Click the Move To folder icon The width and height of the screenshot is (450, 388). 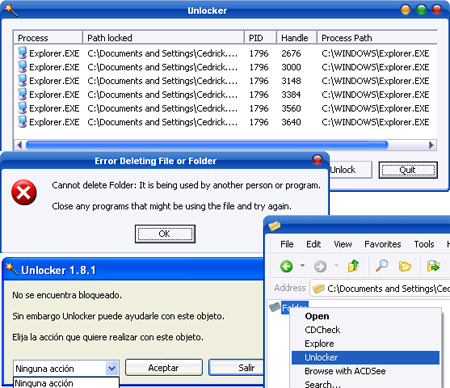tap(433, 266)
